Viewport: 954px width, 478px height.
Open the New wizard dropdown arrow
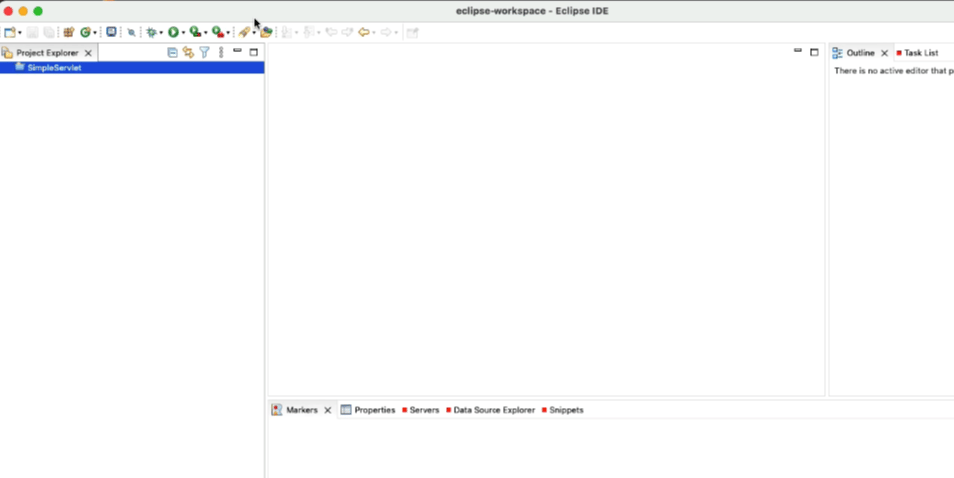[20, 33]
